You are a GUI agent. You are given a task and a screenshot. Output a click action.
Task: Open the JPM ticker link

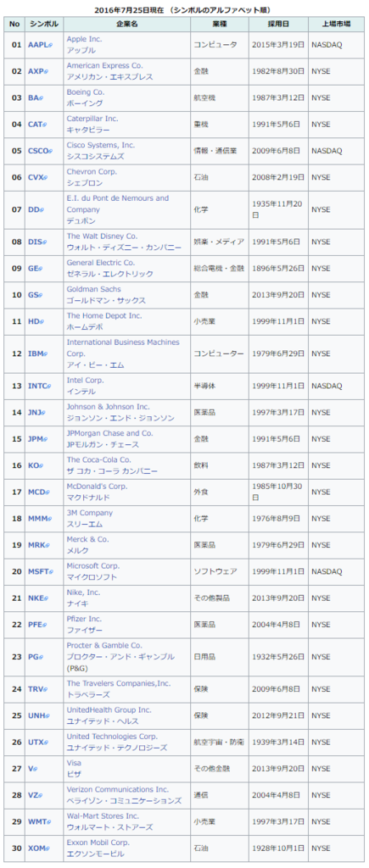[37, 439]
